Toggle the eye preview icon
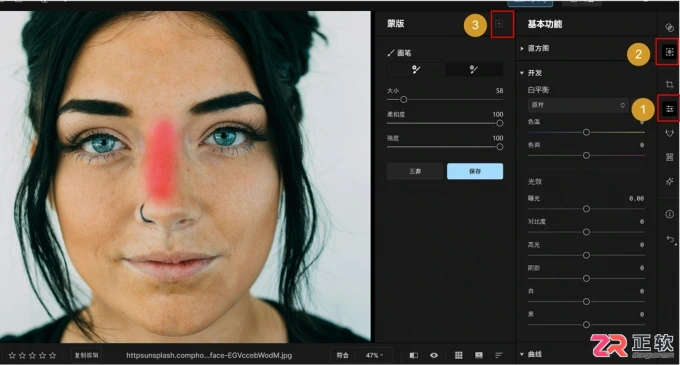680x365 pixels. [434, 355]
